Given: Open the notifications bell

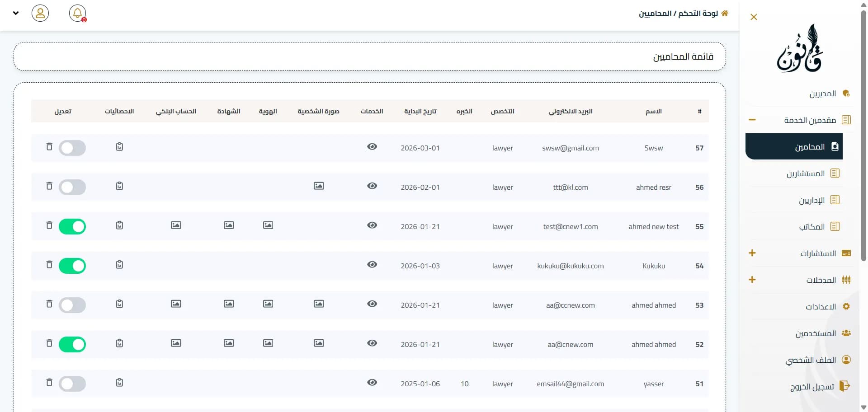Looking at the screenshot, I should tap(77, 13).
